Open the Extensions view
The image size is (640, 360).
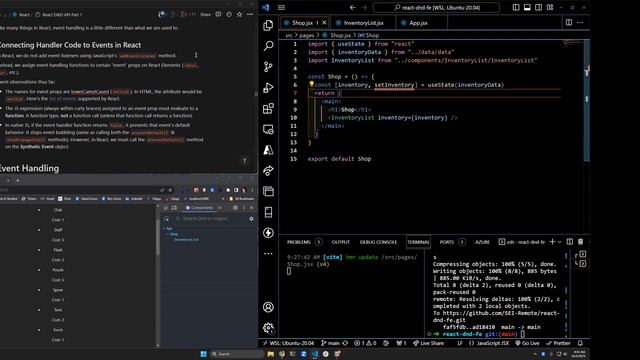(x=268, y=108)
